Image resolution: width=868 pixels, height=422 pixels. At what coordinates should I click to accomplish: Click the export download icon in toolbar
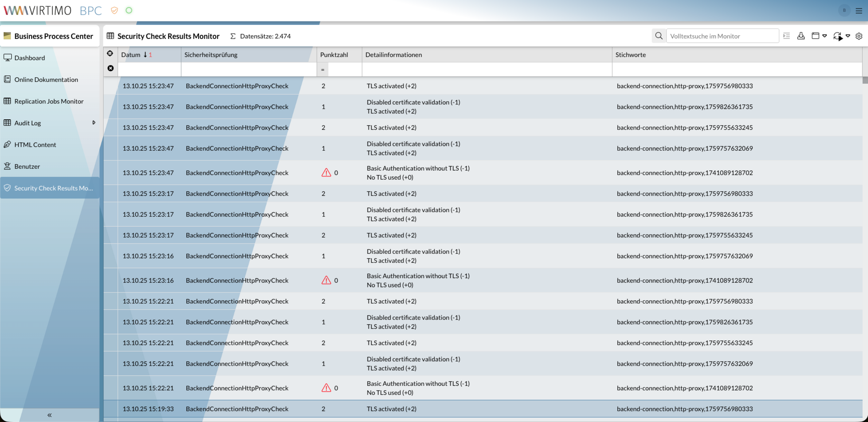click(801, 36)
